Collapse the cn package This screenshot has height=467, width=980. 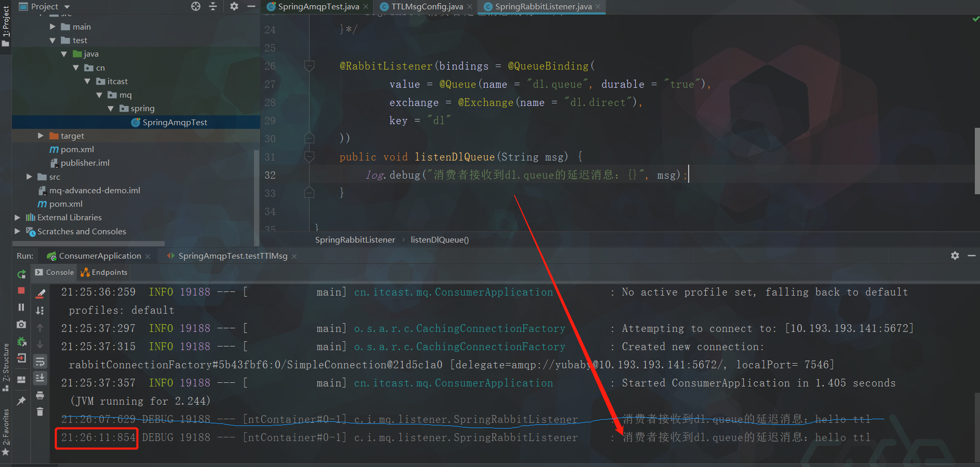click(76, 68)
